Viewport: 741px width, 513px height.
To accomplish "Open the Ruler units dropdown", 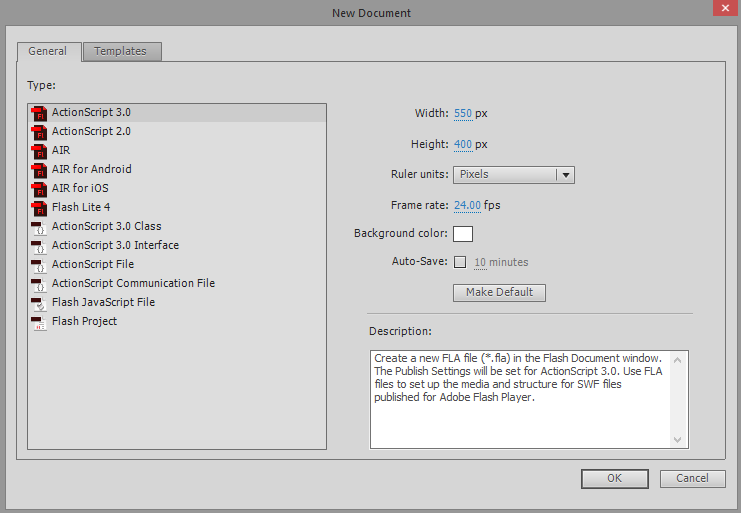I will tap(514, 175).
